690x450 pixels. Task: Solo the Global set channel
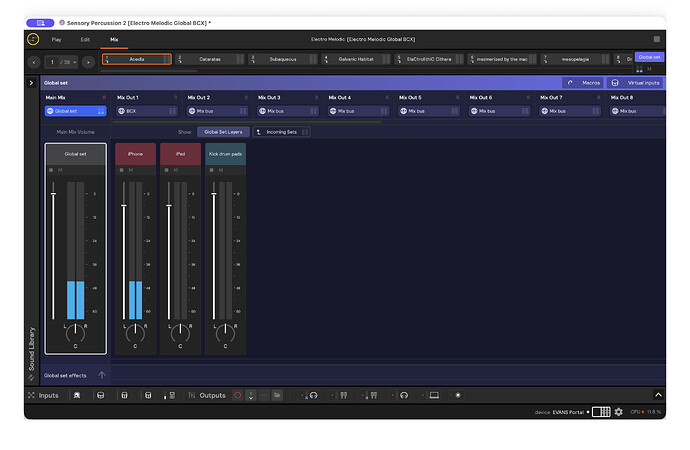pyautogui.click(x=51, y=170)
